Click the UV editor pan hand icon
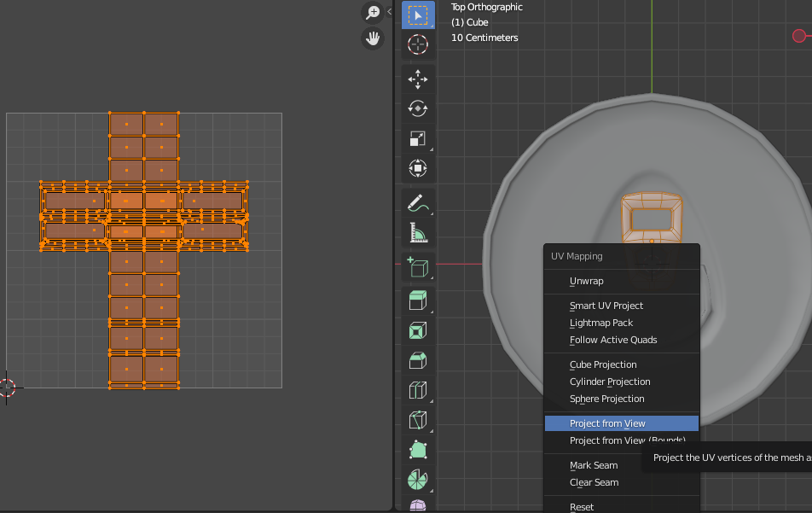The height and width of the screenshot is (513, 812). pyautogui.click(x=373, y=38)
